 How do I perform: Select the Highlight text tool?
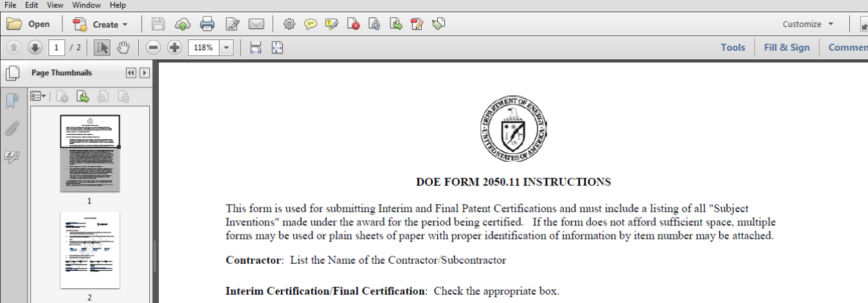[332, 24]
